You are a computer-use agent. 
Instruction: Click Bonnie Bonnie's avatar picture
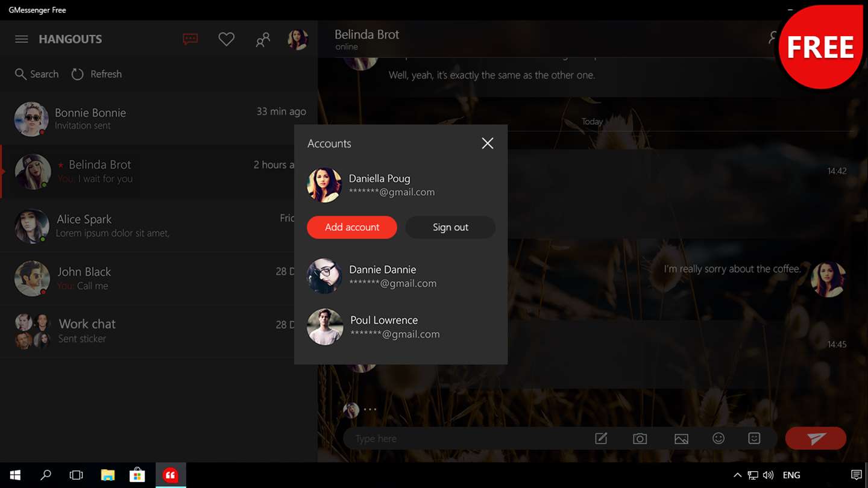coord(31,119)
